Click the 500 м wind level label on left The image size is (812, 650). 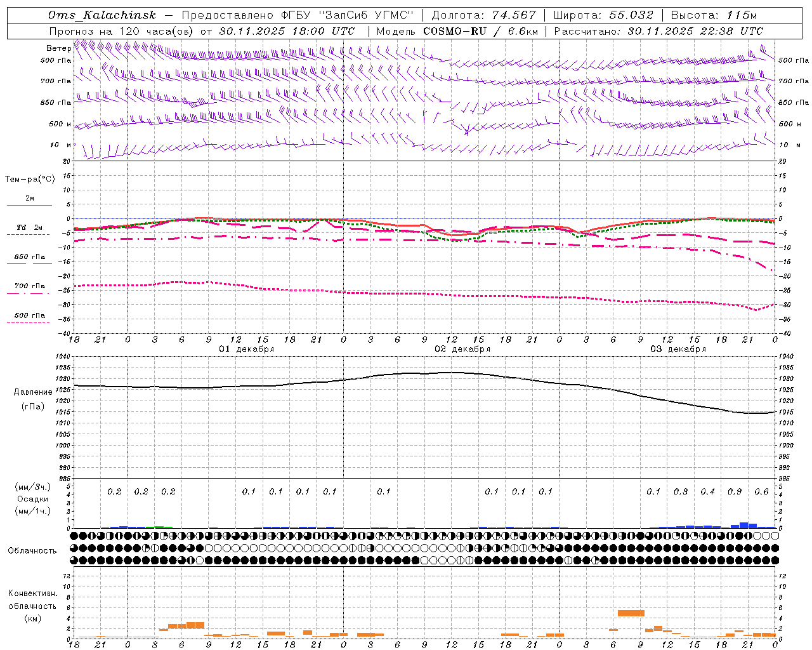pyautogui.click(x=61, y=124)
